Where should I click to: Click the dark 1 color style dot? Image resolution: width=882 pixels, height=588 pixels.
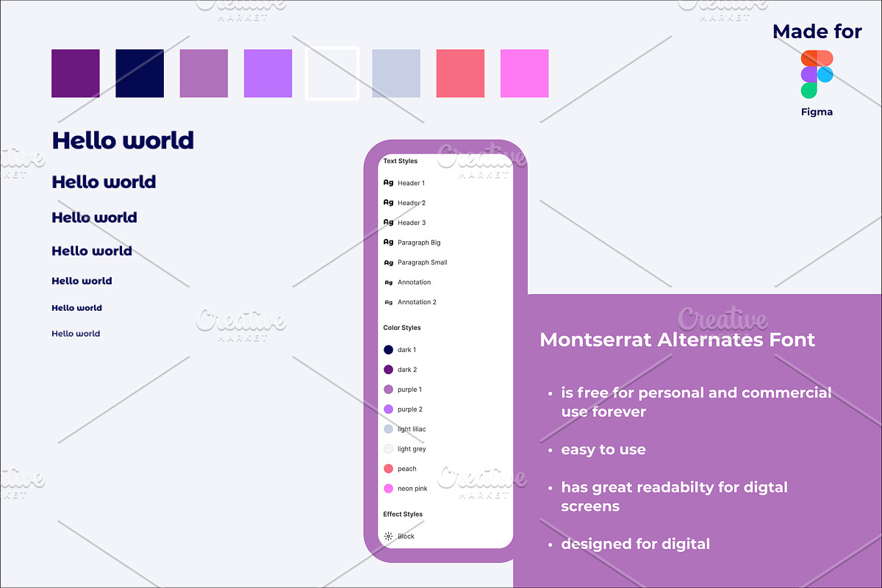pyautogui.click(x=389, y=350)
